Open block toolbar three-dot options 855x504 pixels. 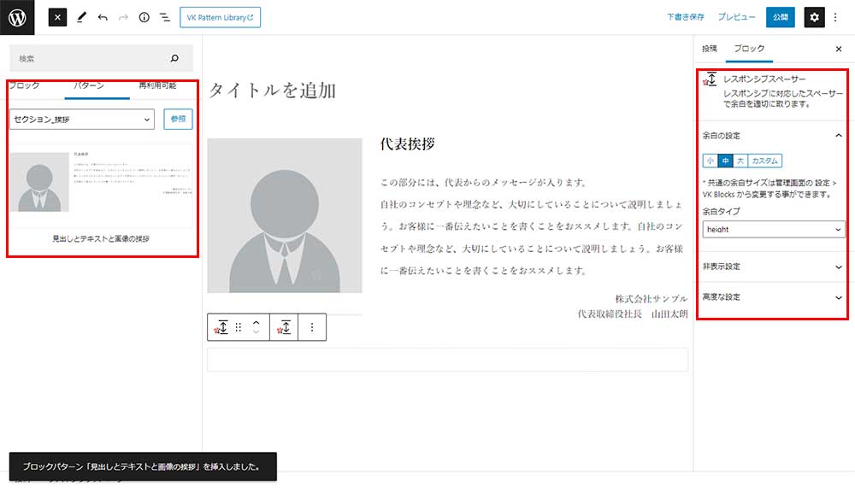pos(312,327)
